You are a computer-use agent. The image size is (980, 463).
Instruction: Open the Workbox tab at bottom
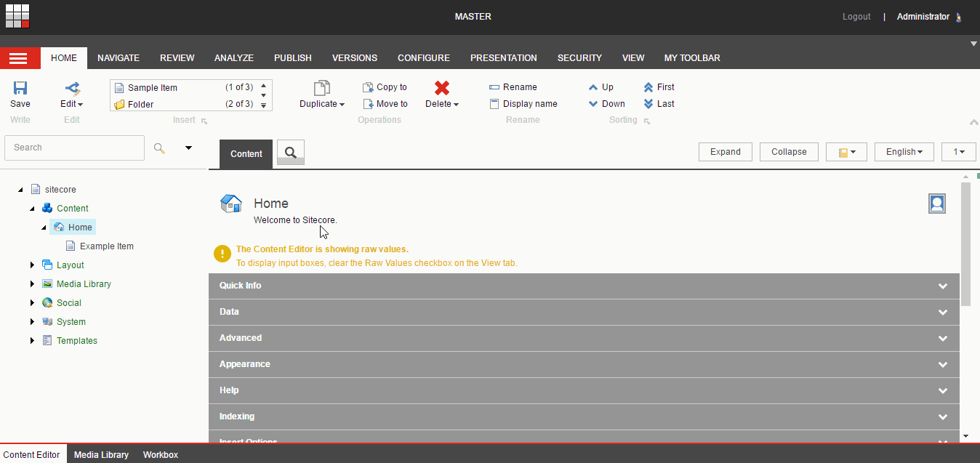click(161, 455)
